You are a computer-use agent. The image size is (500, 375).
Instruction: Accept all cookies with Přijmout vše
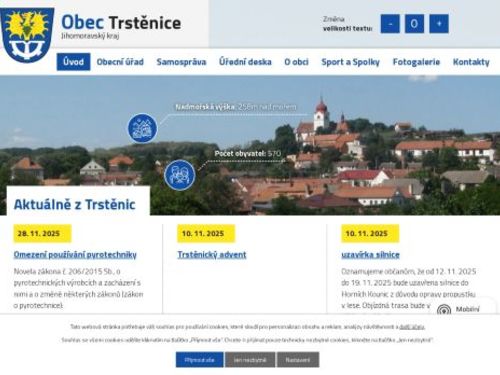(x=199, y=360)
